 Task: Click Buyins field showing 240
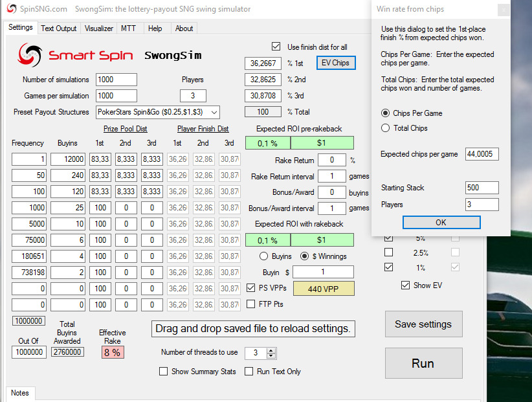68,175
